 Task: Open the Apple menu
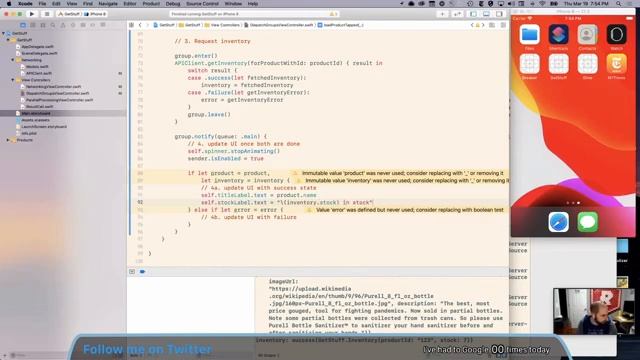click(9, 4)
